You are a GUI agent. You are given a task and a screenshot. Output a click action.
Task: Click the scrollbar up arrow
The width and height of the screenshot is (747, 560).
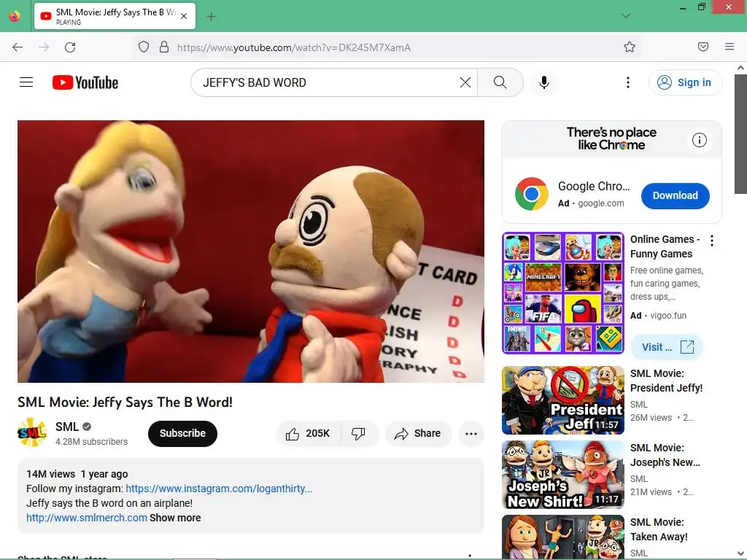click(x=740, y=68)
